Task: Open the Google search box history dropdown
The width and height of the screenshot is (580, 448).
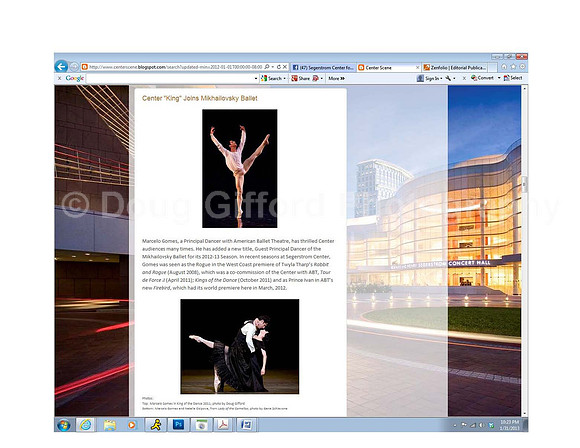Action: pyautogui.click(x=256, y=78)
